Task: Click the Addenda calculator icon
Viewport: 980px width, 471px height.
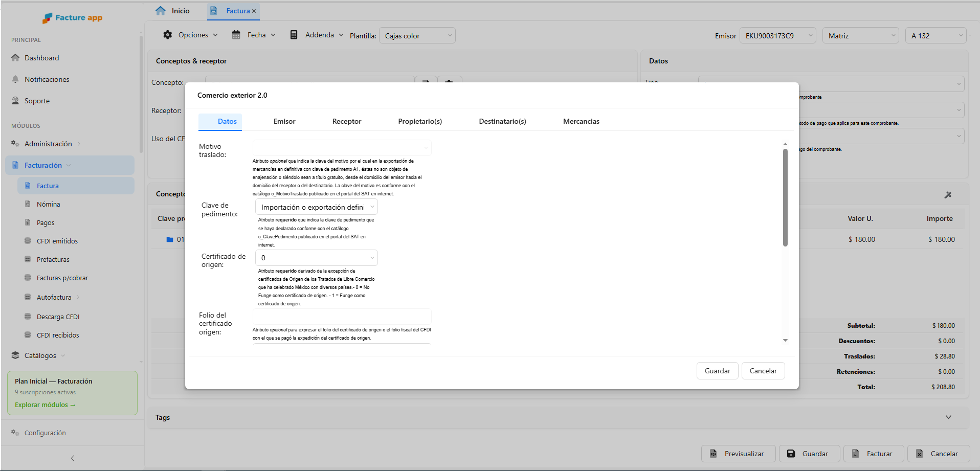Action: [x=294, y=35]
